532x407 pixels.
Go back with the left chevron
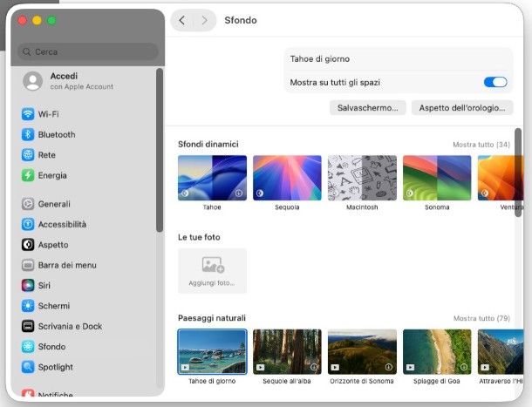182,20
